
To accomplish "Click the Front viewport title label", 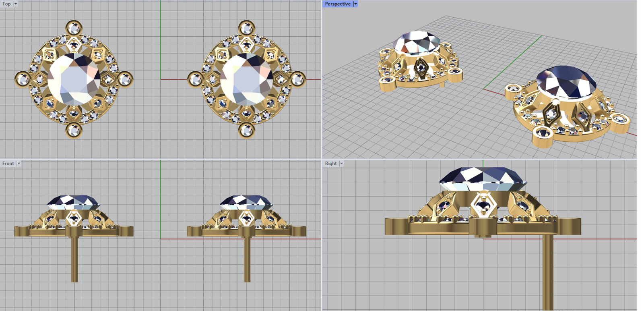I will click(8, 163).
